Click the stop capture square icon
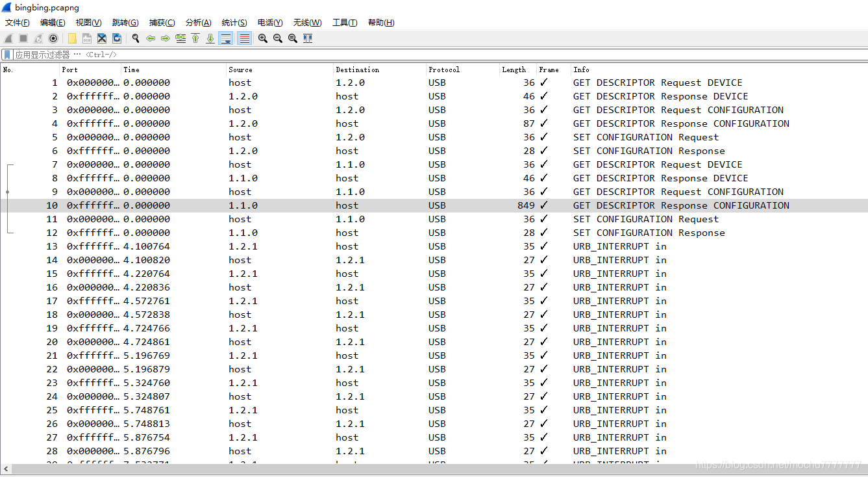 (23, 38)
